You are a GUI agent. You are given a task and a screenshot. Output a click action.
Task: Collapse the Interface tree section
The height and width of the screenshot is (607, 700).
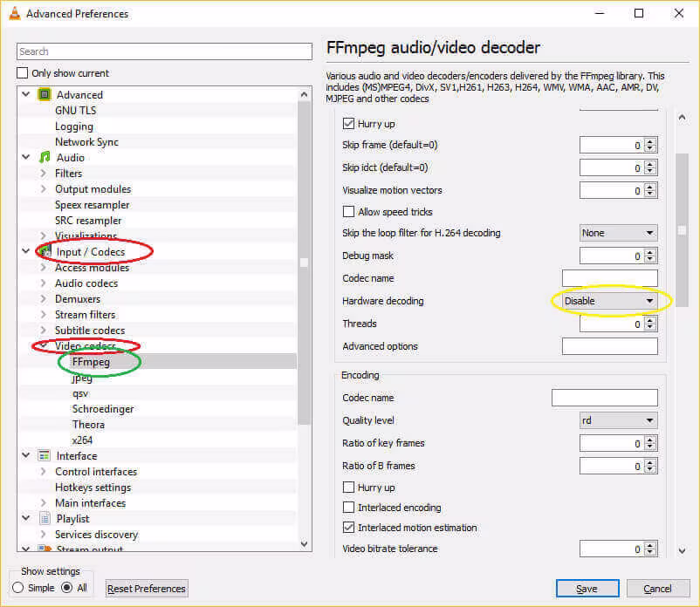[26, 456]
